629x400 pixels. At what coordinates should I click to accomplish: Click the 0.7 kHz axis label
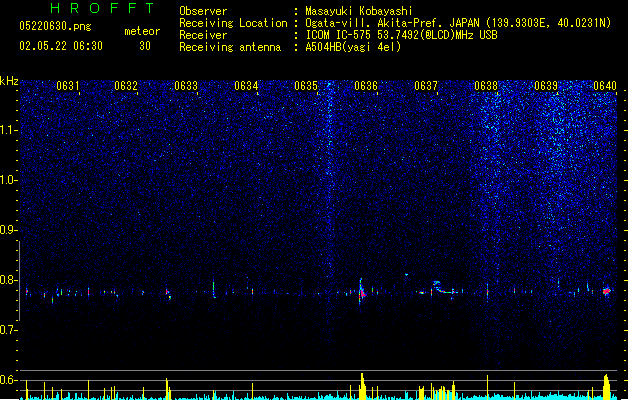9,330
